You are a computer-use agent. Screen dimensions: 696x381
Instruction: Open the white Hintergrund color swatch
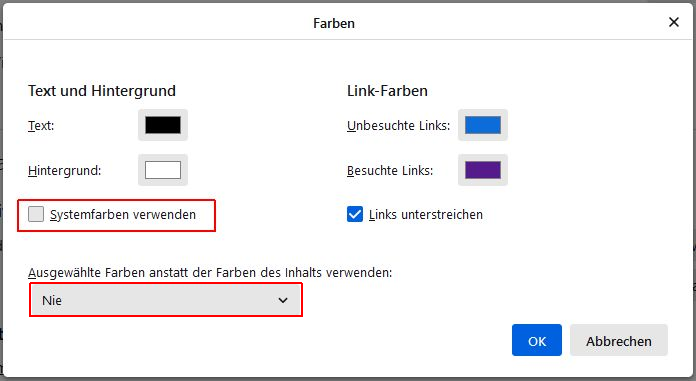(163, 170)
